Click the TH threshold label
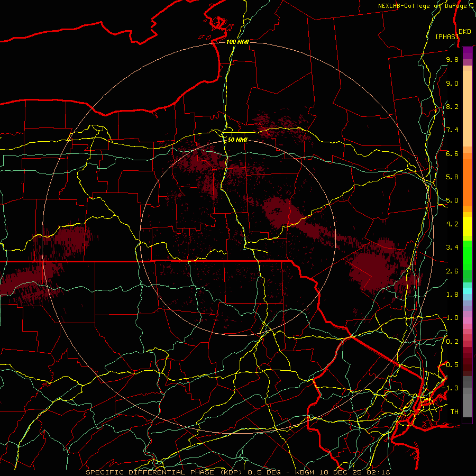This screenshot has height=476, width=476. pos(454,412)
